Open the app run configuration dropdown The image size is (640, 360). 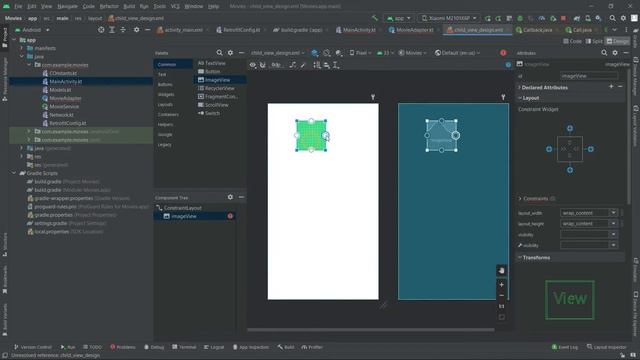(x=398, y=18)
